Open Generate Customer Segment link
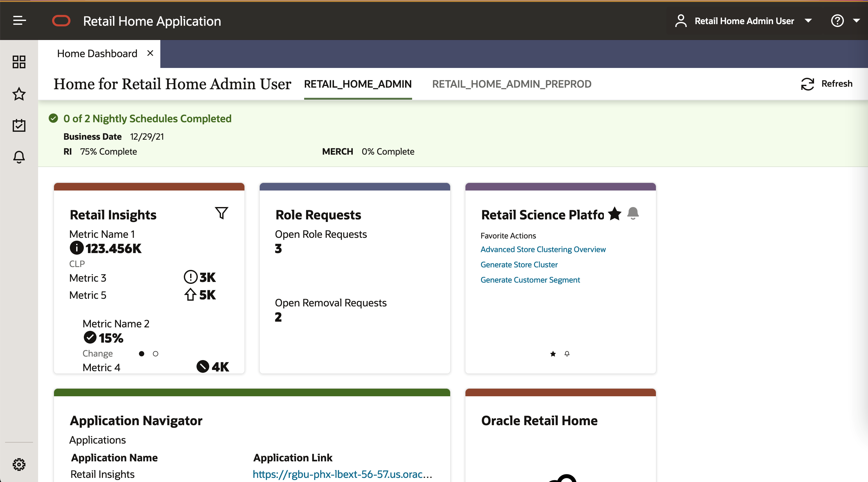This screenshot has height=482, width=868. pos(530,280)
